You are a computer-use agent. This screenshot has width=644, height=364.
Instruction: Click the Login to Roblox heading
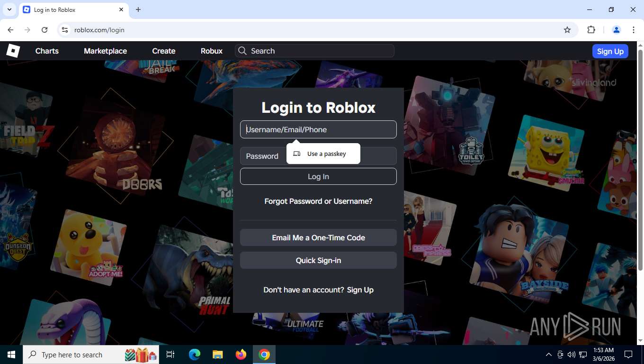[x=318, y=108]
